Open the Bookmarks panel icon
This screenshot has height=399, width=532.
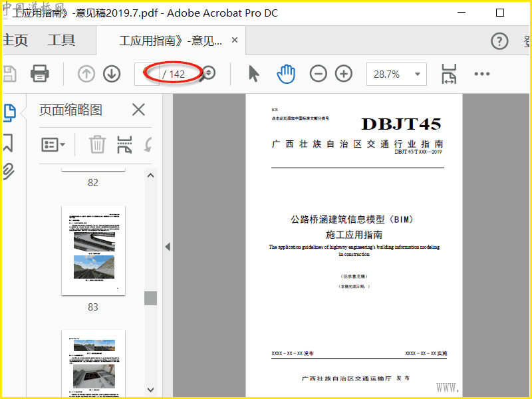pos(8,142)
